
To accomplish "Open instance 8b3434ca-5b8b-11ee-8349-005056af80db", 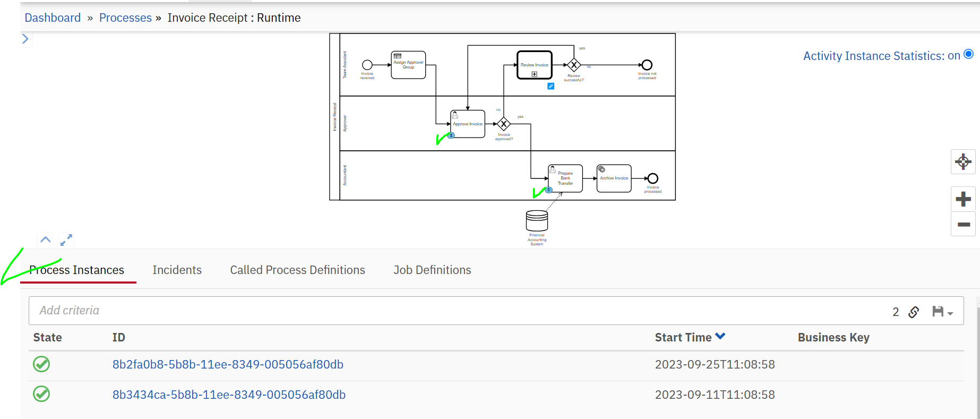I will click(x=229, y=395).
